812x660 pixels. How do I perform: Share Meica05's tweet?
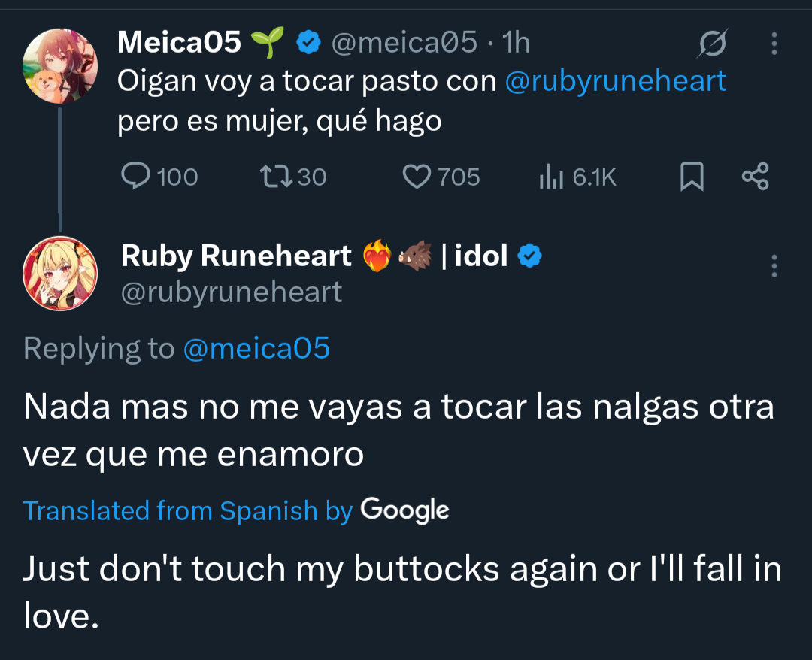tap(755, 177)
